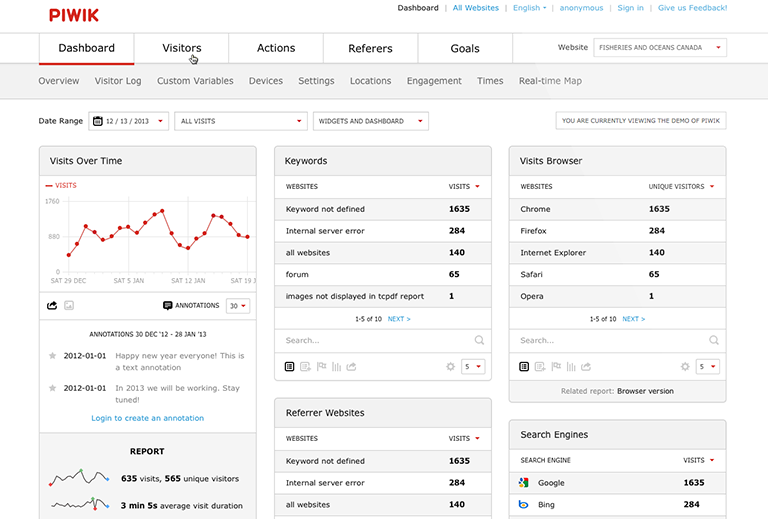Select bar chart icon in Visits Browser
Viewport: 768px width, 519px height.
571,367
